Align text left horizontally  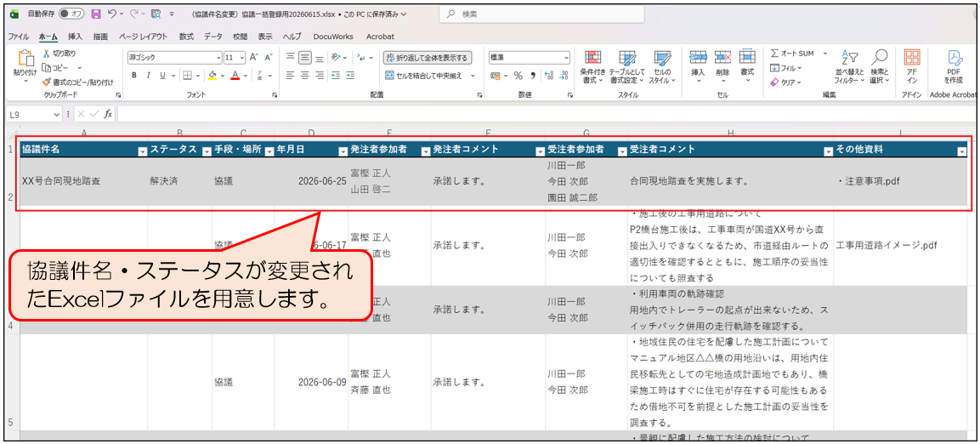290,75
